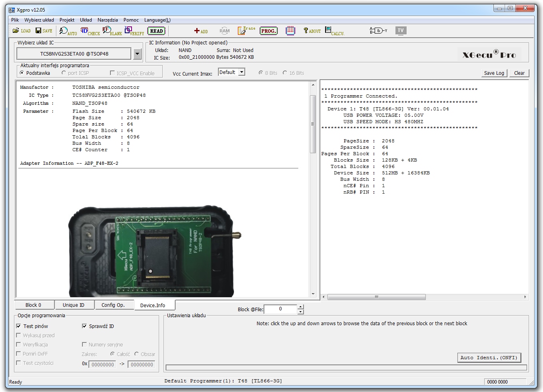
Task: Uncheck the Test pinów checkbox
Action: point(18,326)
